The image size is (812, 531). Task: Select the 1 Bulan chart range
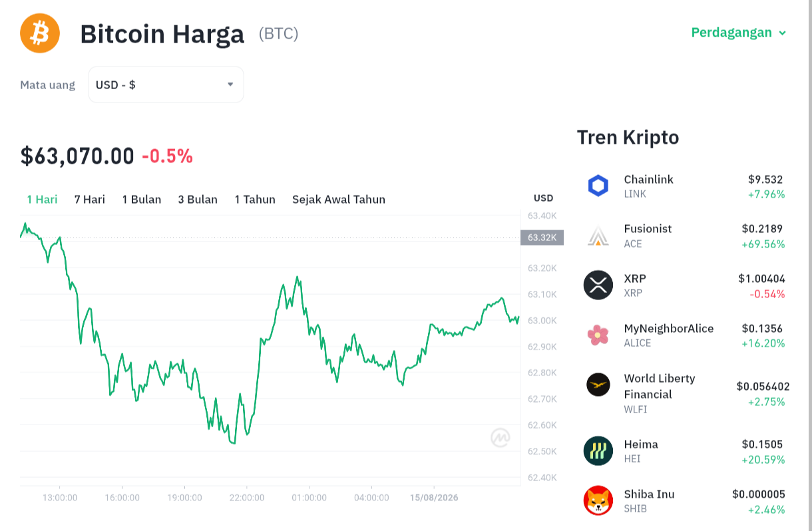pos(142,199)
